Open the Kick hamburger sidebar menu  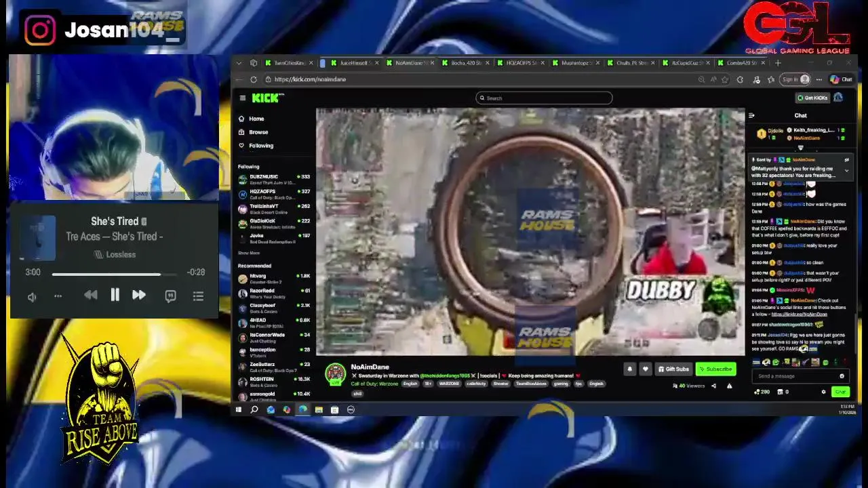(x=242, y=98)
